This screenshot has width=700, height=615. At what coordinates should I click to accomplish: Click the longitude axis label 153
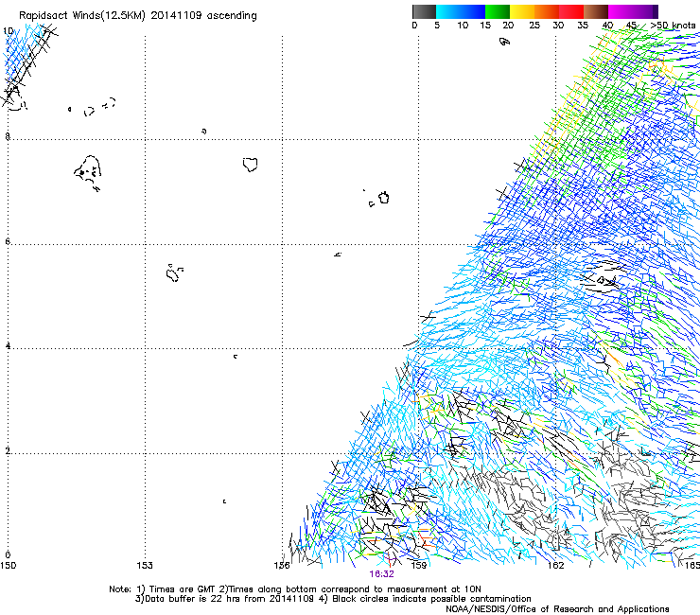click(x=145, y=566)
